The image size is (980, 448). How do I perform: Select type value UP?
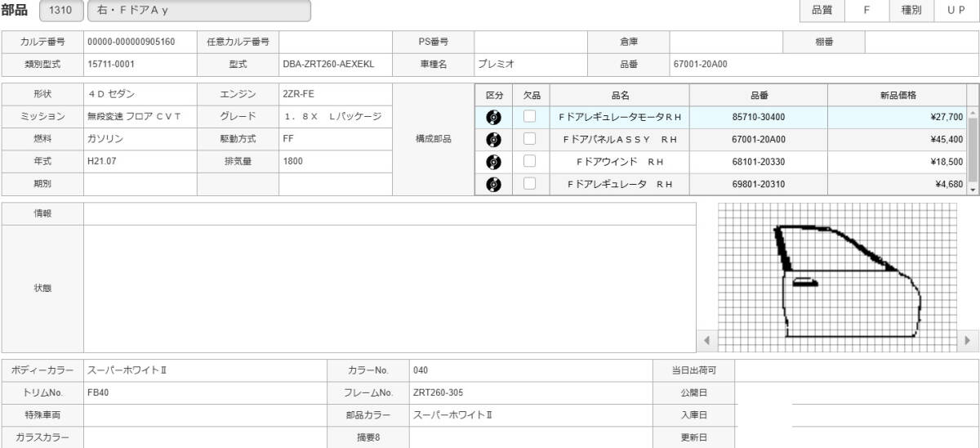tap(957, 11)
